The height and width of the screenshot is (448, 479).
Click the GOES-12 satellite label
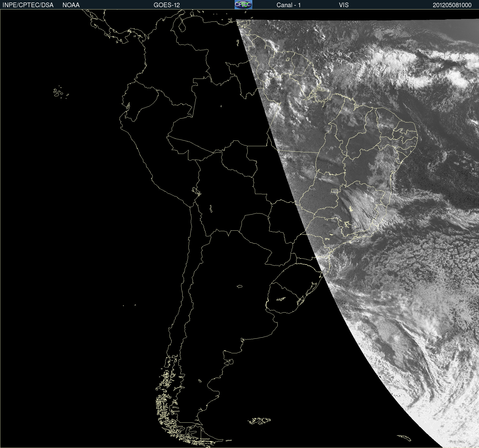[167, 5]
